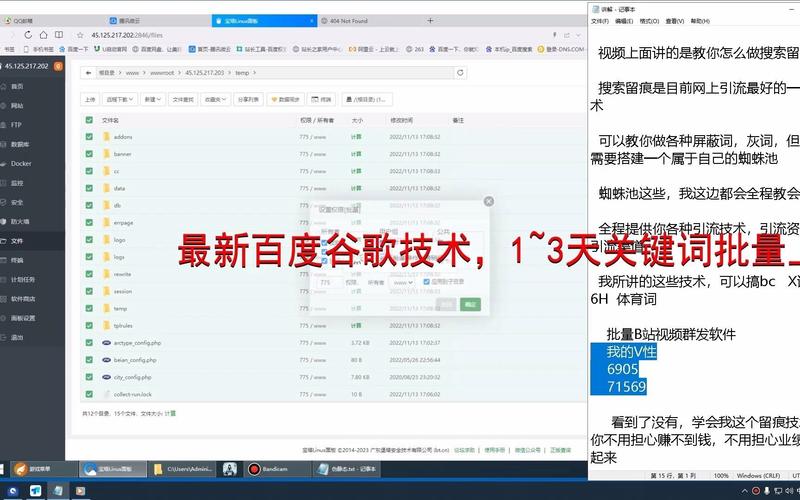Image resolution: width=800 pixels, height=500 pixels.
Task: Click the file icon of collect-run.lock
Action: click(x=106, y=394)
